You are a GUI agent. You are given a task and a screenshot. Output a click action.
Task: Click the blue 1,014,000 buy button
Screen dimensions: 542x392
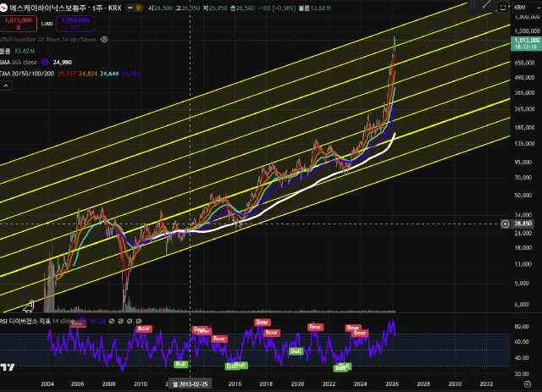click(x=75, y=24)
